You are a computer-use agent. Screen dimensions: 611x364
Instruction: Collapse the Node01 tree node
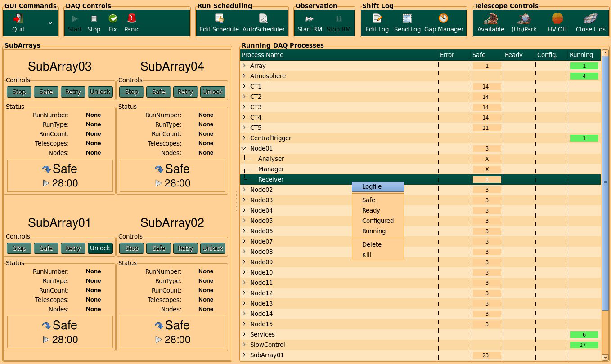click(x=244, y=148)
